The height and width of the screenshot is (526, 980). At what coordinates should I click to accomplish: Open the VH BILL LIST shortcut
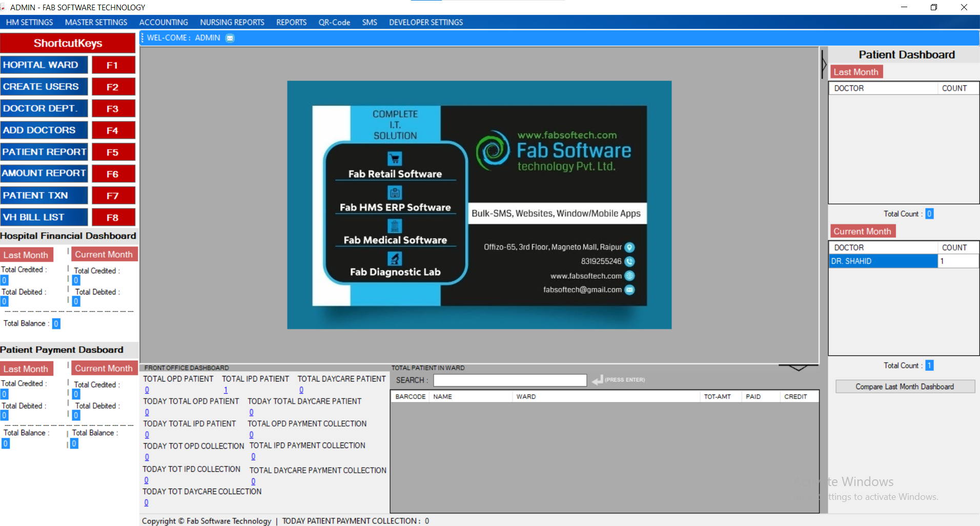click(44, 217)
